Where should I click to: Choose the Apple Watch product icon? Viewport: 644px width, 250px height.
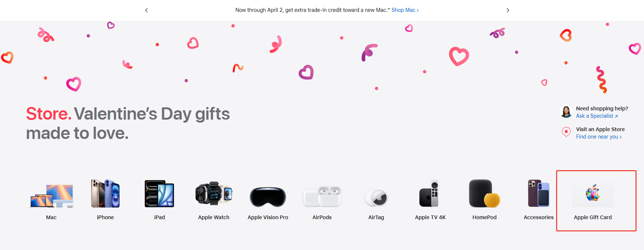pos(214,193)
